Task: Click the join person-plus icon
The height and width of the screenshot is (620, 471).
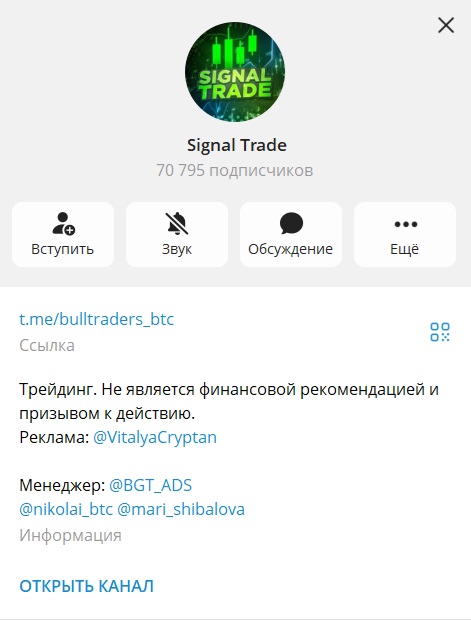Action: 63,224
